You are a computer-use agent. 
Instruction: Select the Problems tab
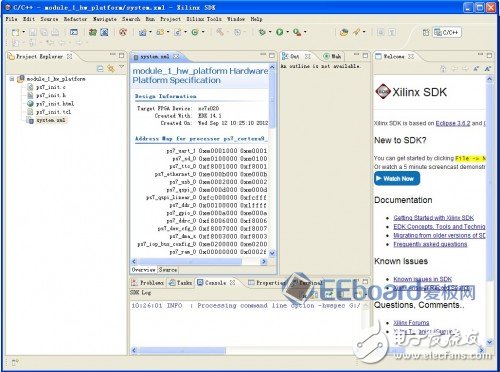(x=148, y=283)
